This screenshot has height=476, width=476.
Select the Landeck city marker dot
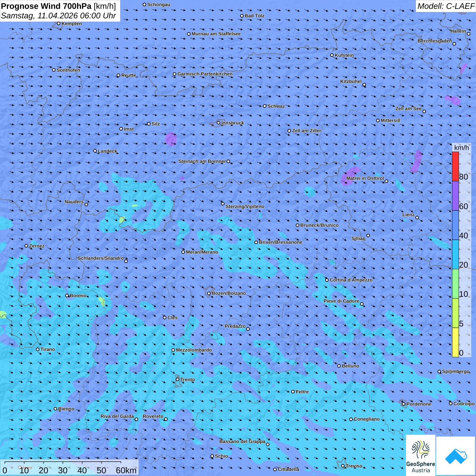click(95, 151)
